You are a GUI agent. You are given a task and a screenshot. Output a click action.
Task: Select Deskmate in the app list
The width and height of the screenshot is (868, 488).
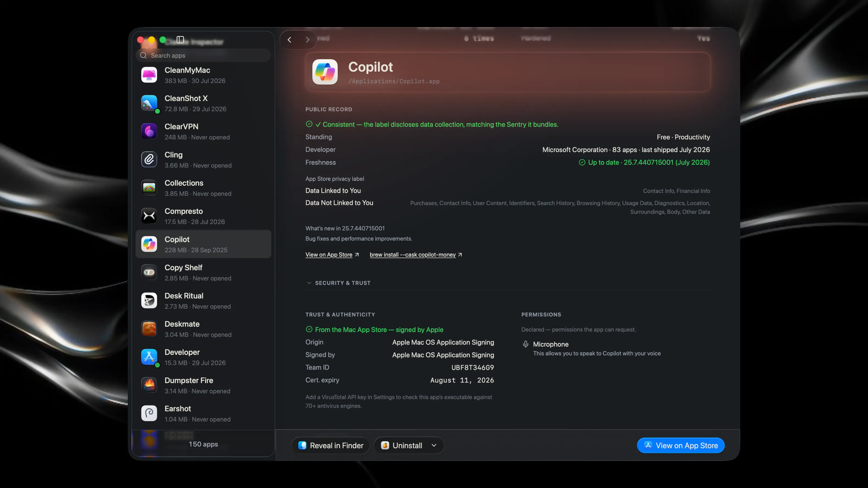tap(203, 329)
